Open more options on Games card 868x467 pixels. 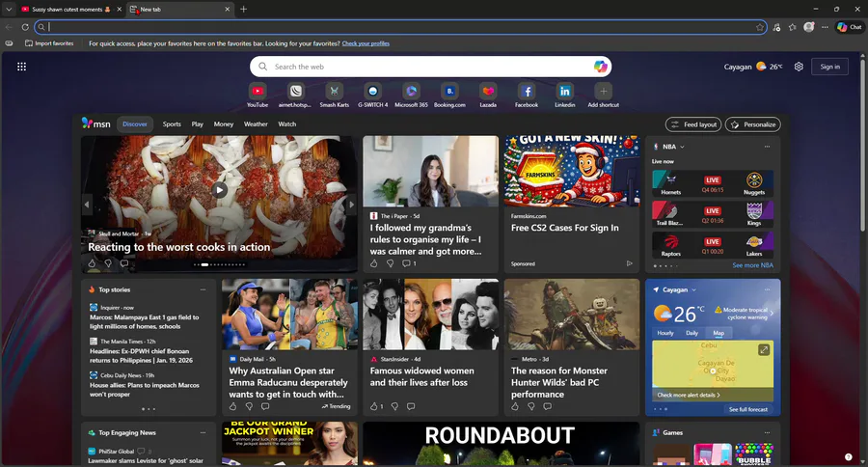pos(768,432)
